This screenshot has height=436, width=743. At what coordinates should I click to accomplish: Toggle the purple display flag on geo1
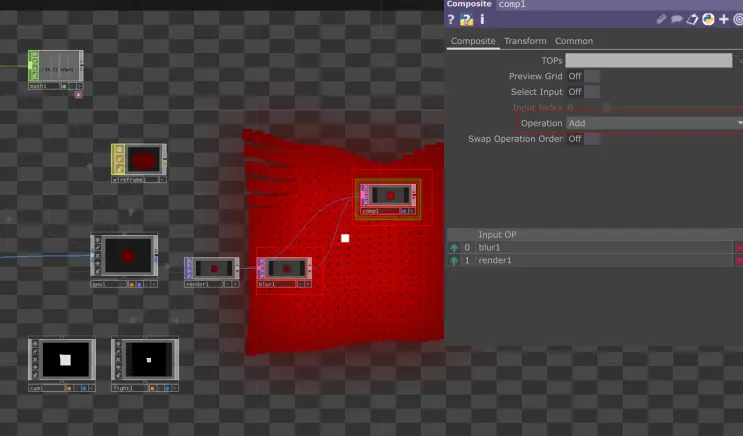[x=139, y=284]
